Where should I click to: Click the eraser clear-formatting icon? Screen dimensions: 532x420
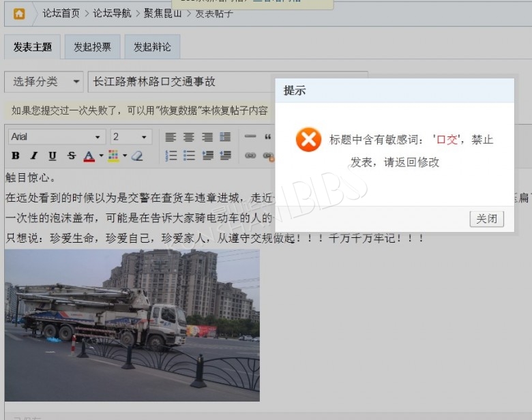click(137, 156)
